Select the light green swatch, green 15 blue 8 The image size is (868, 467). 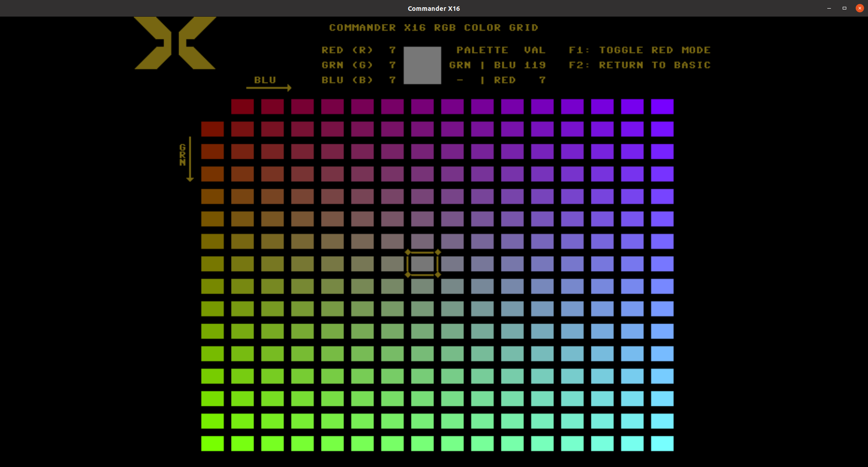pyautogui.click(x=453, y=443)
